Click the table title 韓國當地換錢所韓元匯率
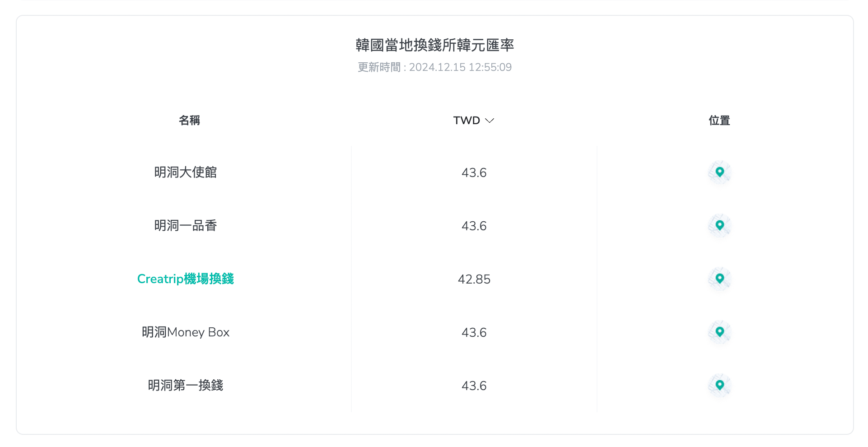 pyautogui.click(x=434, y=45)
